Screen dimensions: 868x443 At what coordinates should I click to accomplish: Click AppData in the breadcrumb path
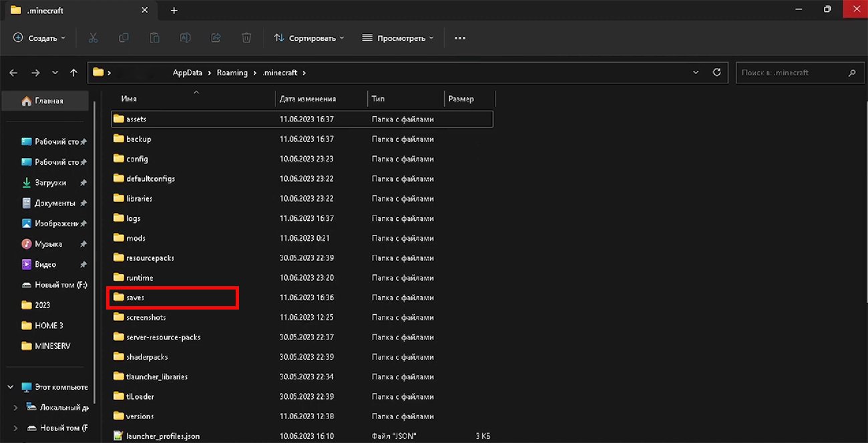(188, 73)
